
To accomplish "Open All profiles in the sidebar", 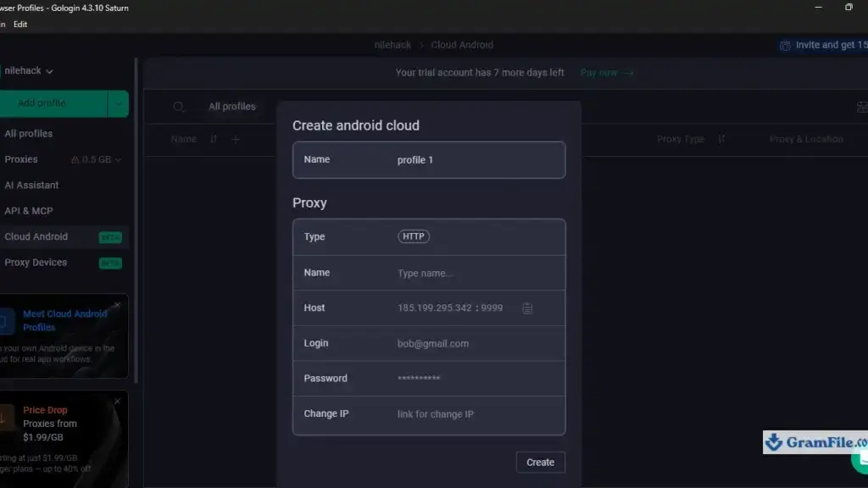I will [x=28, y=133].
